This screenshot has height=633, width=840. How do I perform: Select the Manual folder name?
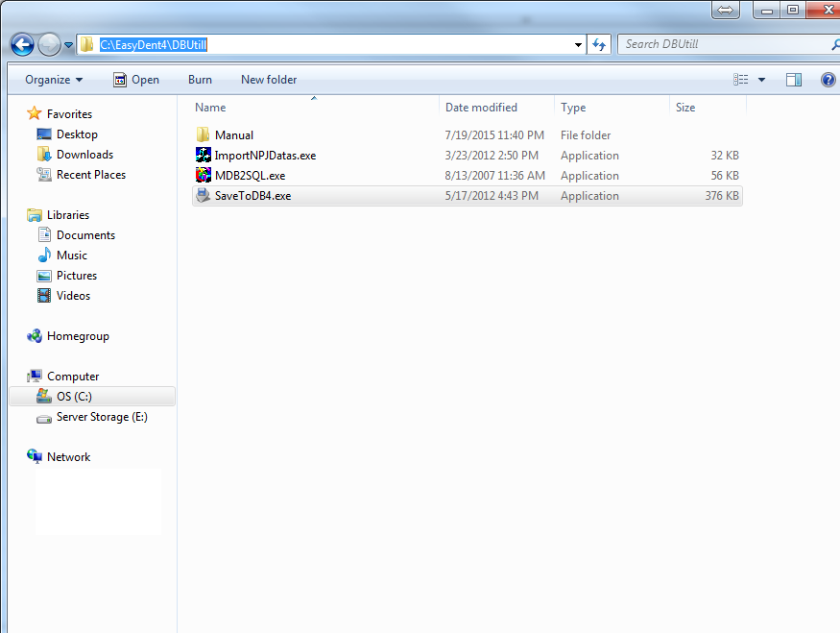pos(234,135)
